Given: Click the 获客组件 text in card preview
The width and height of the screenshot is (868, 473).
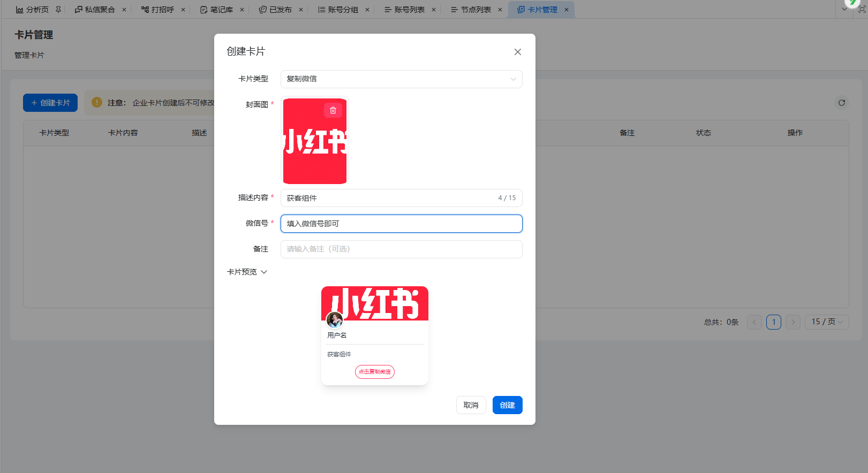Looking at the screenshot, I should coord(339,355).
